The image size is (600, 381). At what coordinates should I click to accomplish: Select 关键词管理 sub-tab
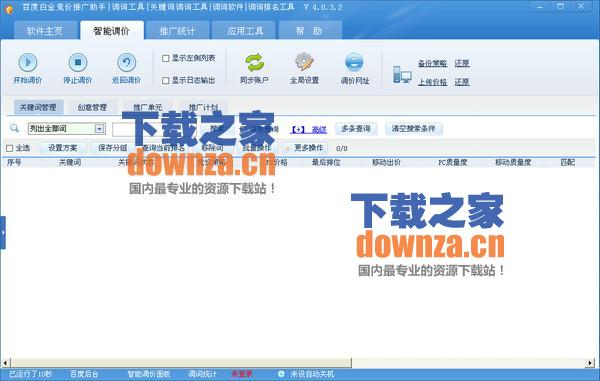38,107
